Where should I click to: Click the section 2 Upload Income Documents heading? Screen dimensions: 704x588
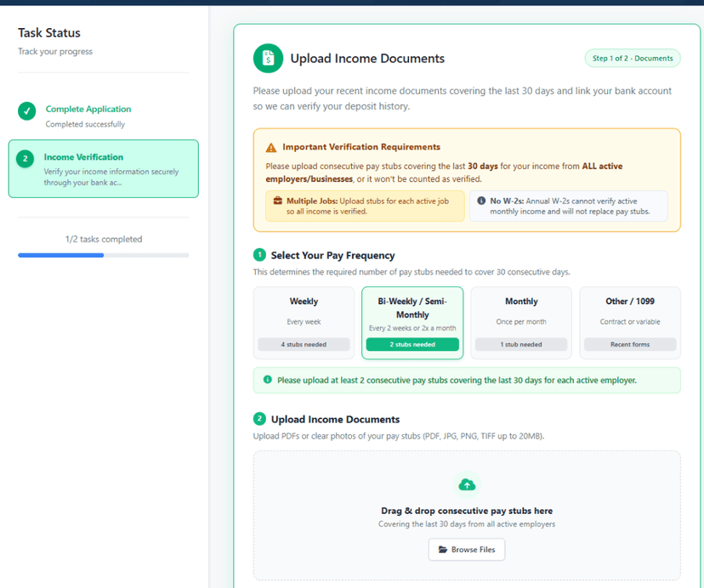pyautogui.click(x=335, y=419)
